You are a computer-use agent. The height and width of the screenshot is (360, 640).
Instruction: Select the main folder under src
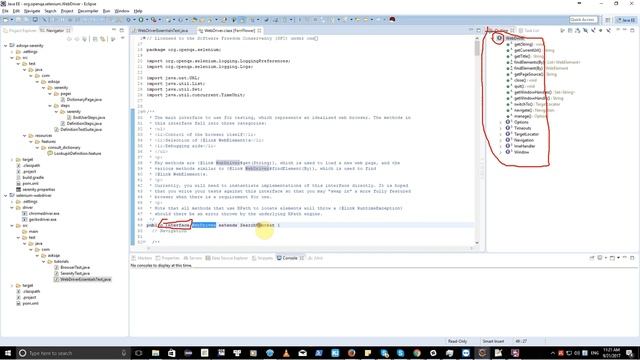click(31, 231)
